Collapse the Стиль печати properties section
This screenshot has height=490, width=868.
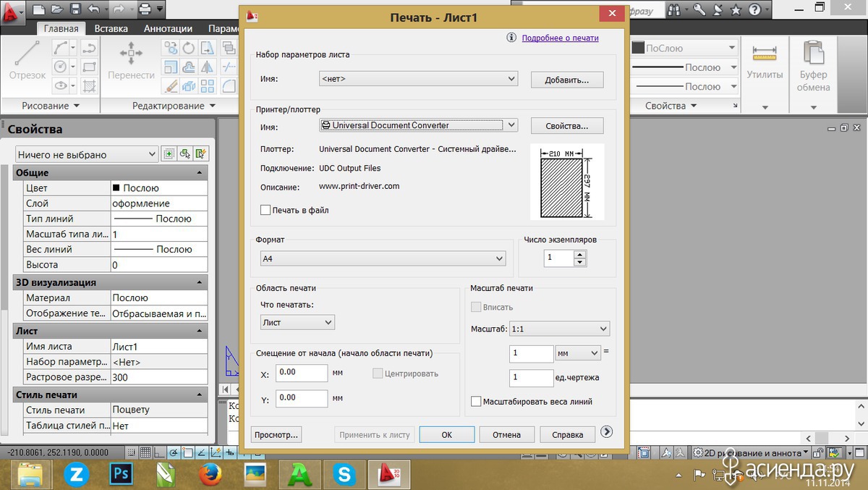pos(199,395)
